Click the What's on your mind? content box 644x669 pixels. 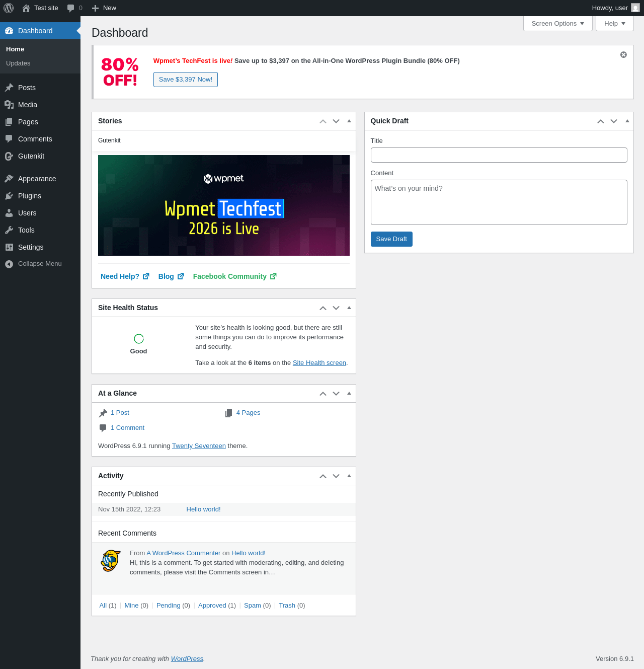click(499, 202)
